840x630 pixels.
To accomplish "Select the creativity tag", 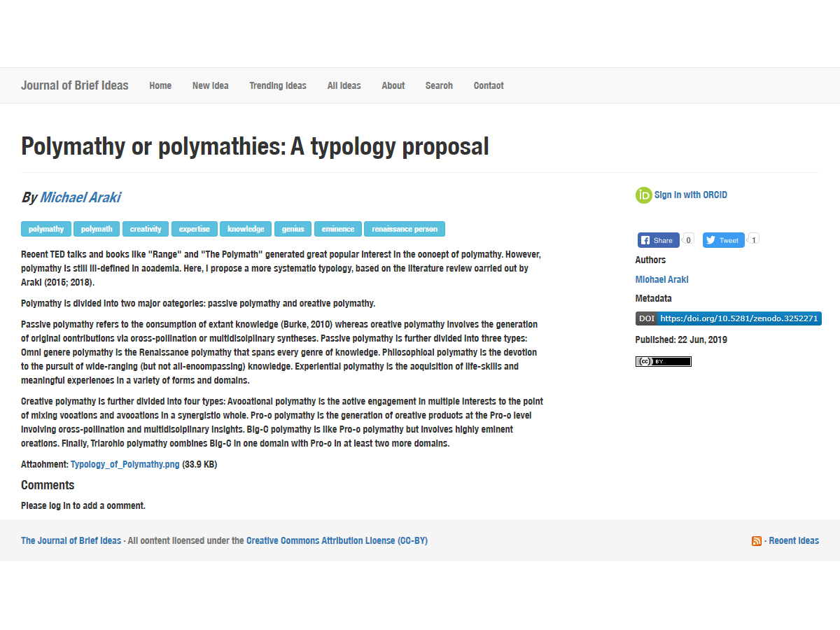I will pos(146,229).
